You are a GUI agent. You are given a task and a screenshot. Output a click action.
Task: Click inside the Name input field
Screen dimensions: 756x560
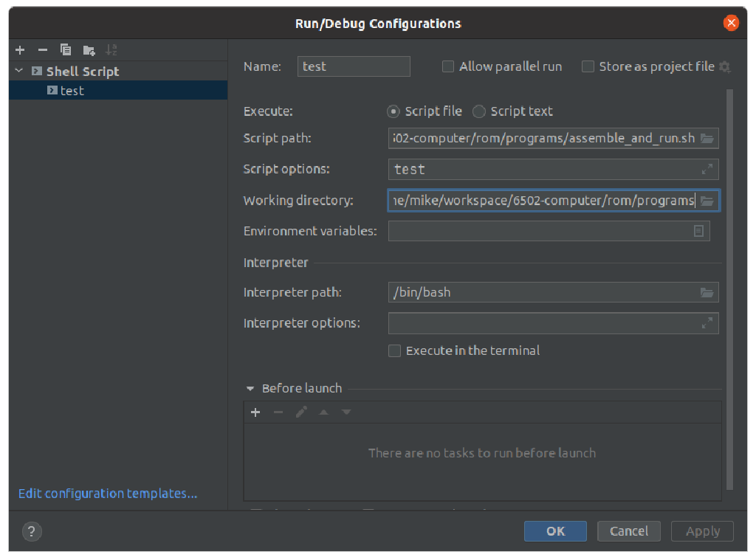(353, 66)
